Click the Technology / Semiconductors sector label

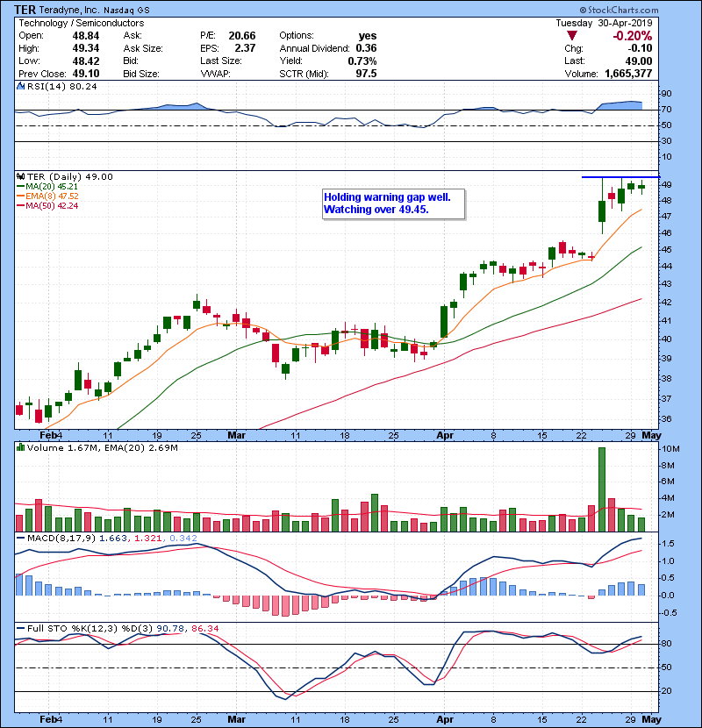[x=82, y=23]
